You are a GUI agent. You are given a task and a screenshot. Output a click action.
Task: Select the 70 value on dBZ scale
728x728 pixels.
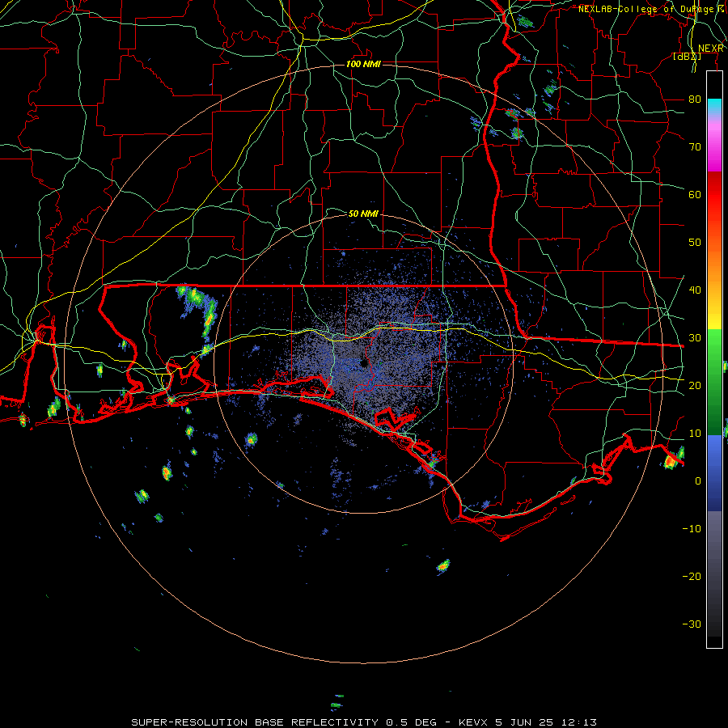click(x=695, y=146)
